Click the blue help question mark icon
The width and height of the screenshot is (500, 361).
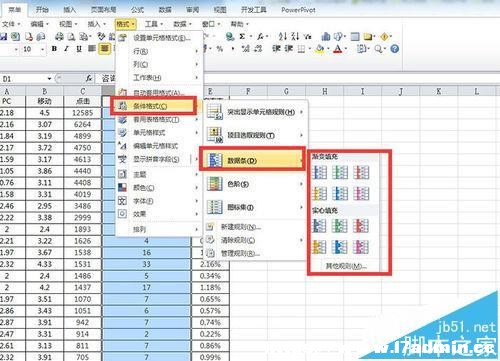pos(395,49)
